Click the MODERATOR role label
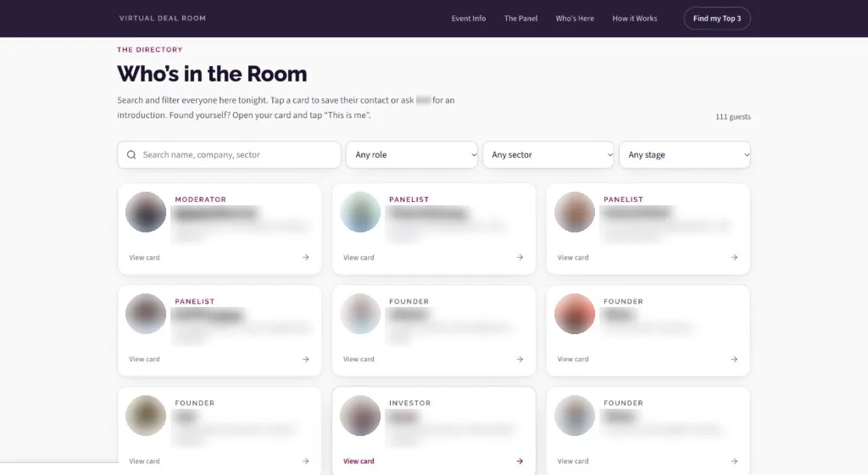 pyautogui.click(x=200, y=199)
